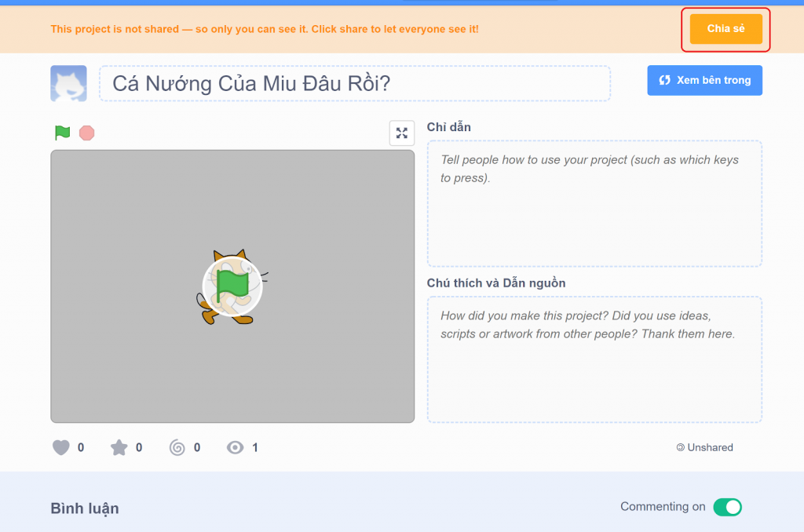Click the eye views icon

[236, 447]
